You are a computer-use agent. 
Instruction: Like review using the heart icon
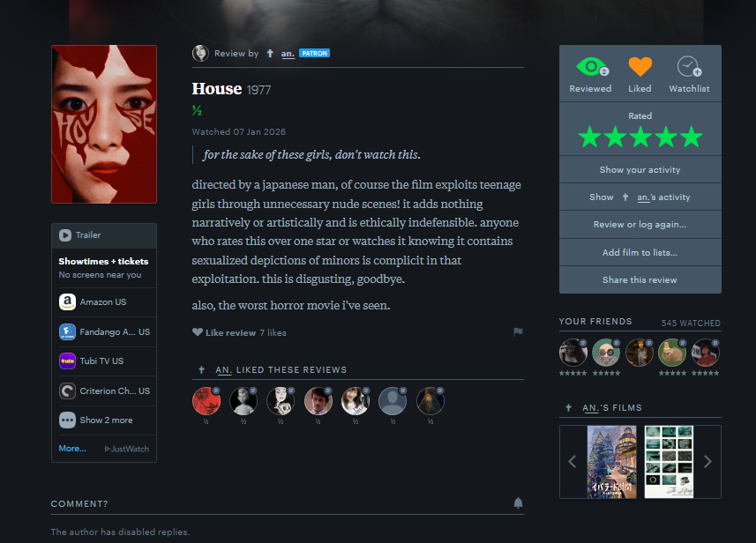click(198, 332)
